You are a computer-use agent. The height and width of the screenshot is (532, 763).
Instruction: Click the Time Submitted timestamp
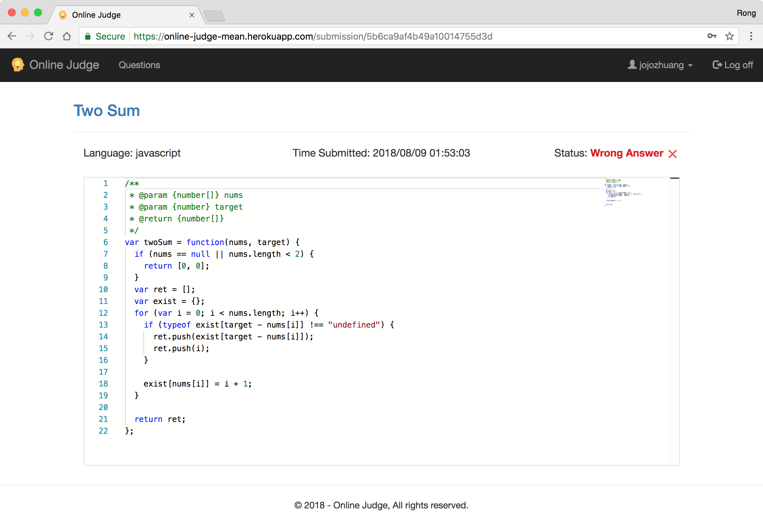click(x=381, y=153)
